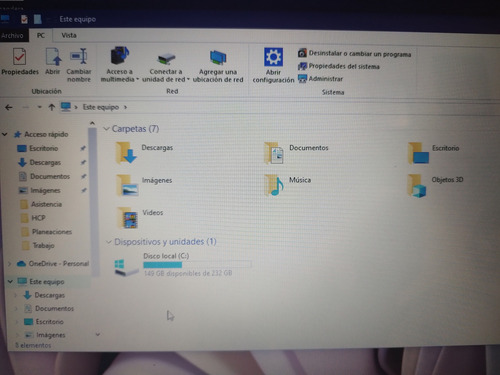
Task: Click the Propiedades ribbon icon
Action: click(x=20, y=57)
